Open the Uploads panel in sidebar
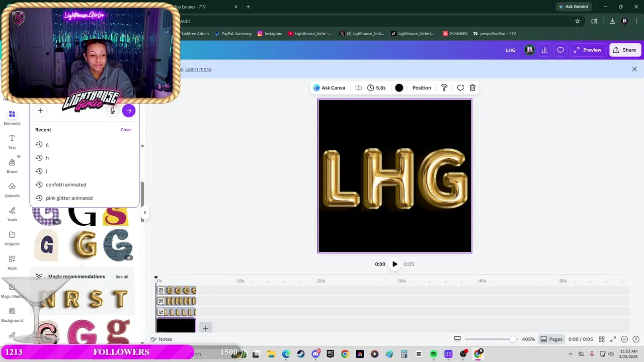The width and height of the screenshot is (644, 362). (x=12, y=190)
